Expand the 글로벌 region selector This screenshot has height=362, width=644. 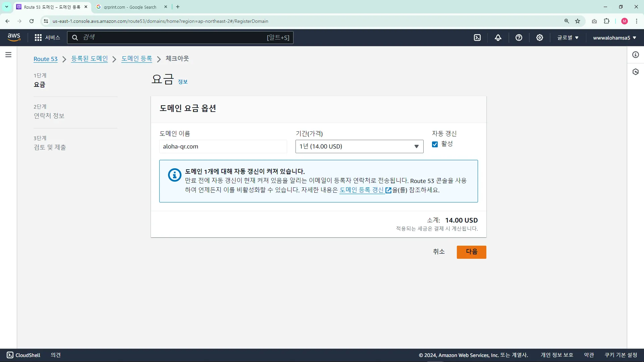click(568, 38)
